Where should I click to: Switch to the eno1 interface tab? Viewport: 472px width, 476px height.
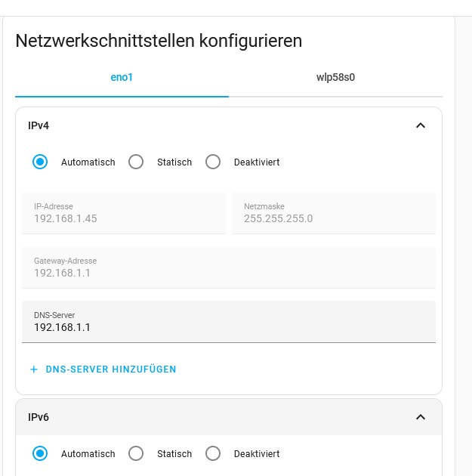pyautogui.click(x=122, y=77)
